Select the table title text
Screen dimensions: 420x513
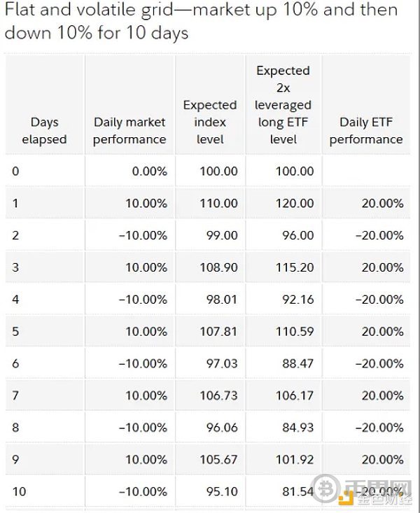pyautogui.click(x=201, y=21)
